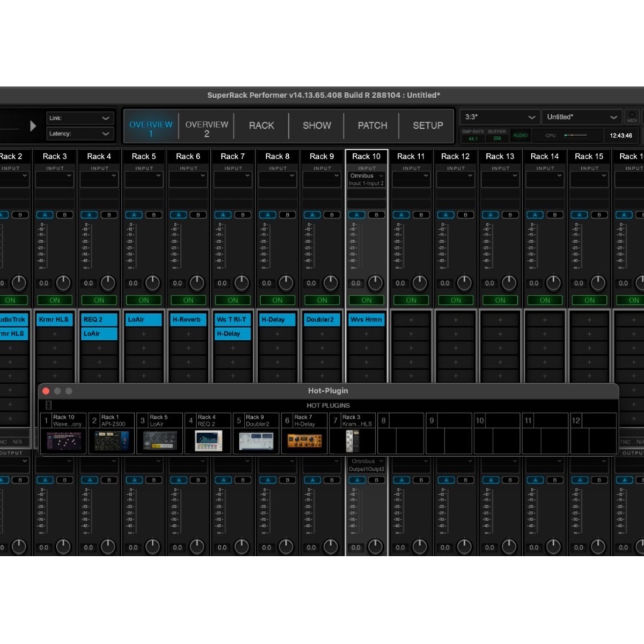
Task: Open the Hot Plugins menu icon
Action: (x=48, y=405)
